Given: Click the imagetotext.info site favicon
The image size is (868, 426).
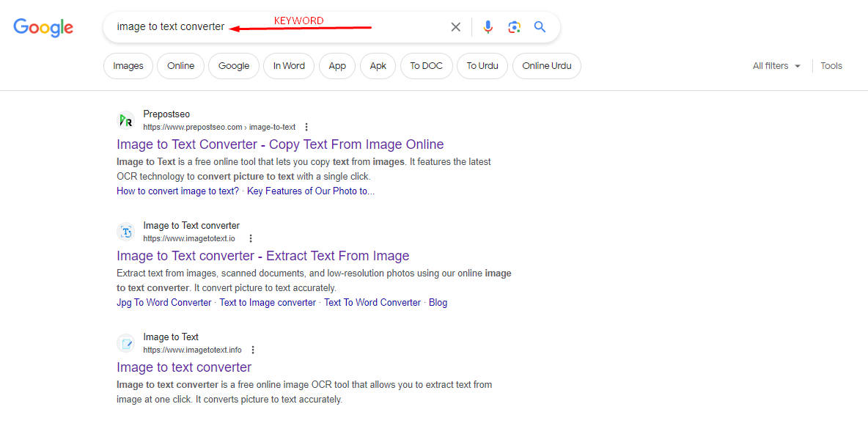Looking at the screenshot, I should (x=126, y=343).
